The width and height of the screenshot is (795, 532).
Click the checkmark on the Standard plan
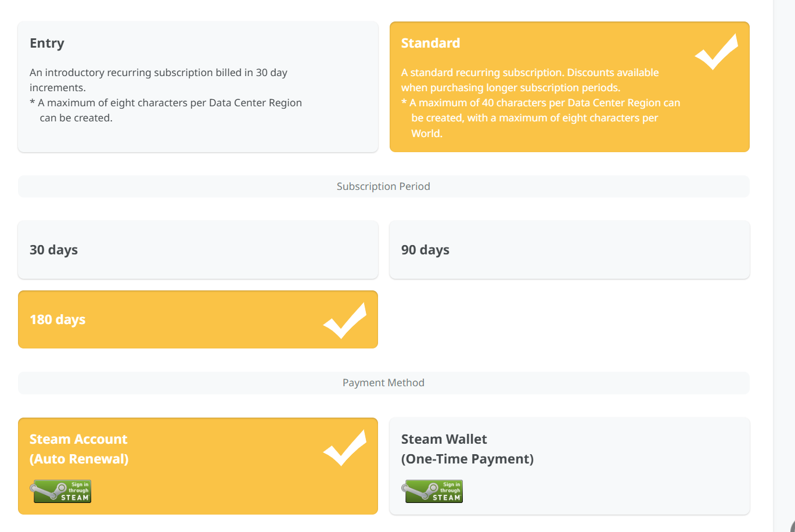pyautogui.click(x=716, y=52)
